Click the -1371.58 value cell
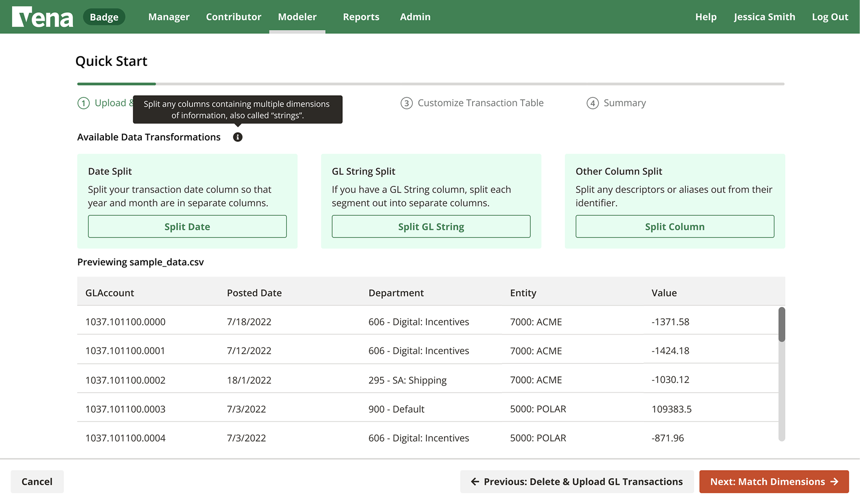Screen dimensions: 860x504 tap(671, 322)
